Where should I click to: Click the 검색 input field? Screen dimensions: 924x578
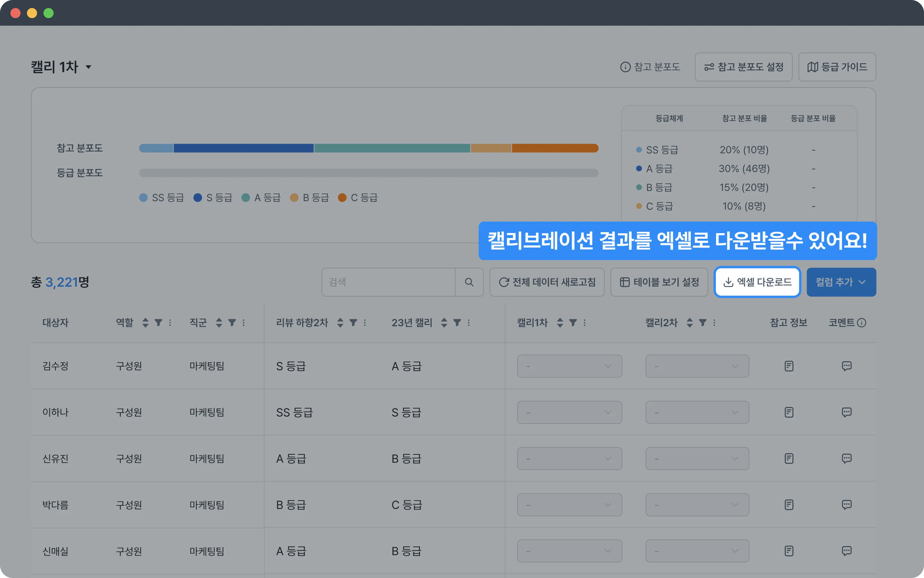click(x=388, y=282)
